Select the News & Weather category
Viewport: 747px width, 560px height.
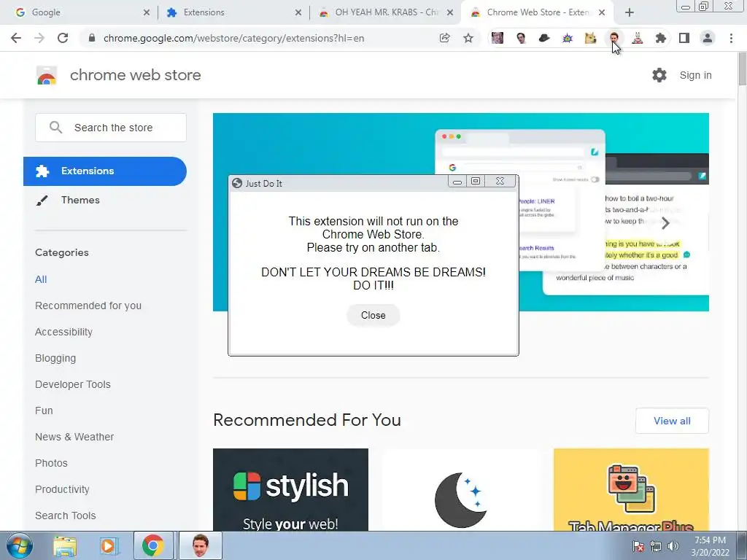(x=74, y=437)
